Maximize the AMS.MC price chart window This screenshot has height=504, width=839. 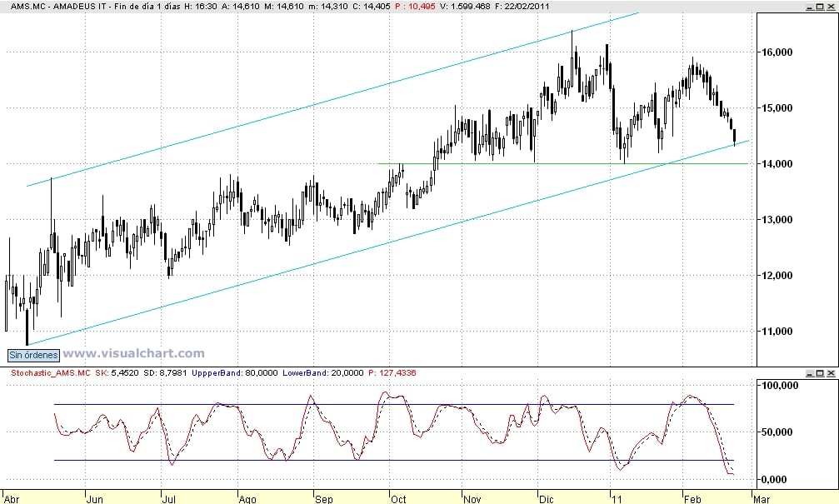tap(821, 7)
